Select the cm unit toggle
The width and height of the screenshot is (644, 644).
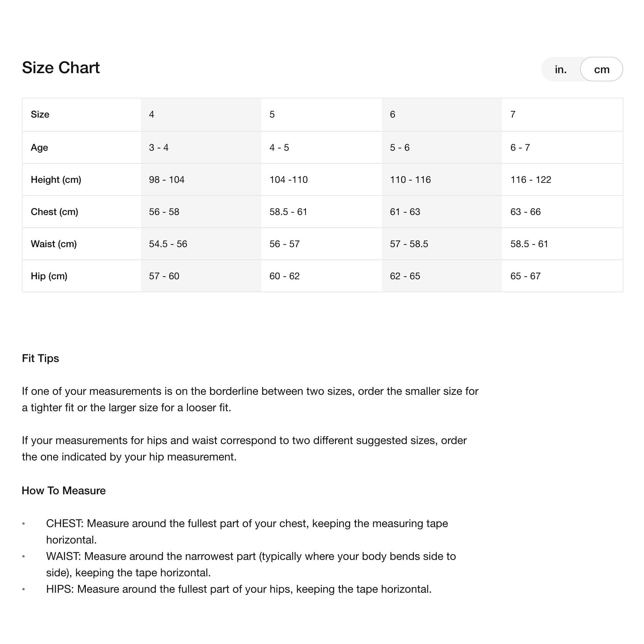tap(602, 69)
